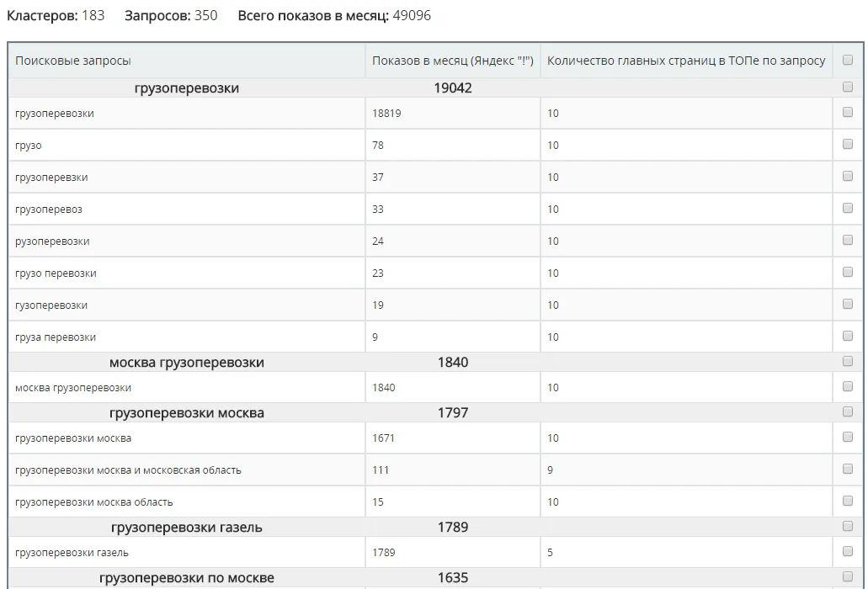Viewport: 868px width, 589px height.
Task: Click the Кластеров: 183 summary text
Action: click(x=56, y=15)
